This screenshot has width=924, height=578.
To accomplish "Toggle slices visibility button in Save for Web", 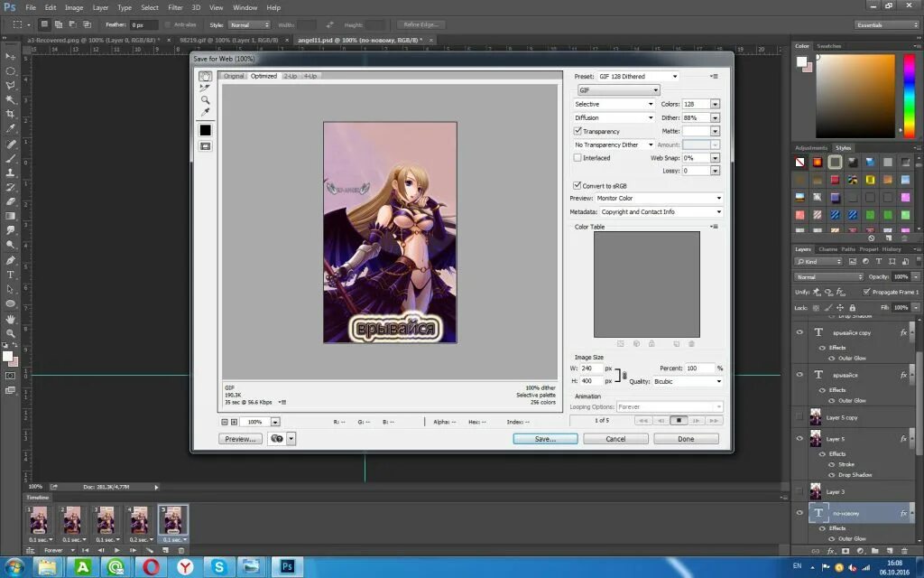I will [205, 145].
